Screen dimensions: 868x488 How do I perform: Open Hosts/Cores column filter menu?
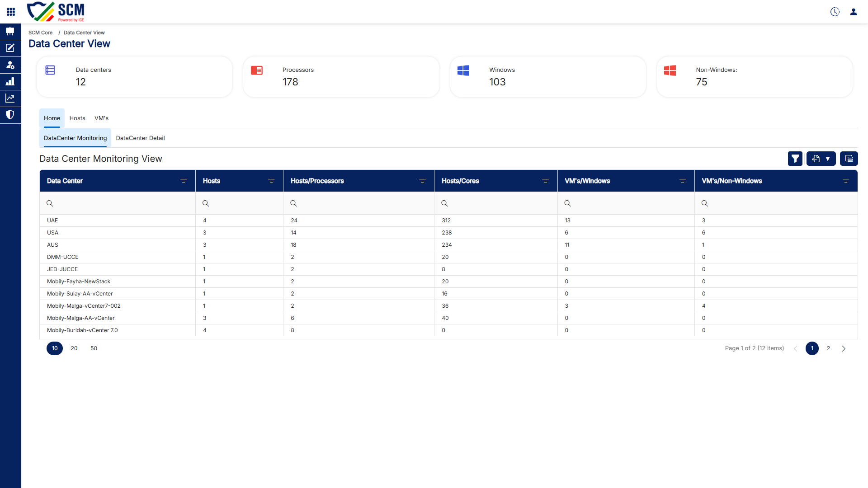(545, 181)
